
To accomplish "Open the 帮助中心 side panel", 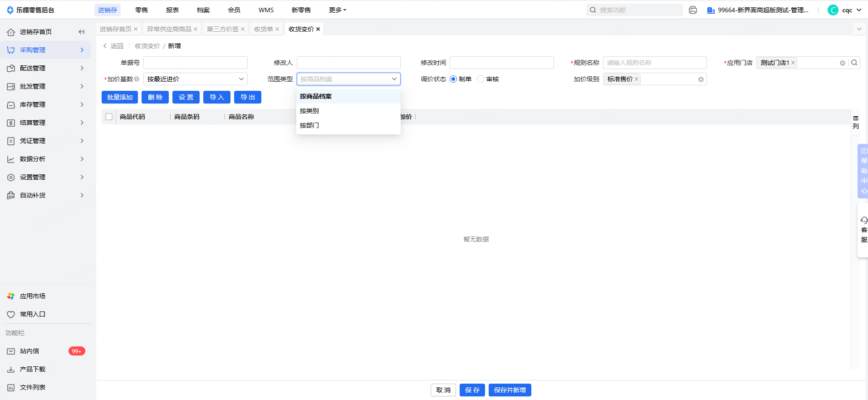I will coord(863,171).
